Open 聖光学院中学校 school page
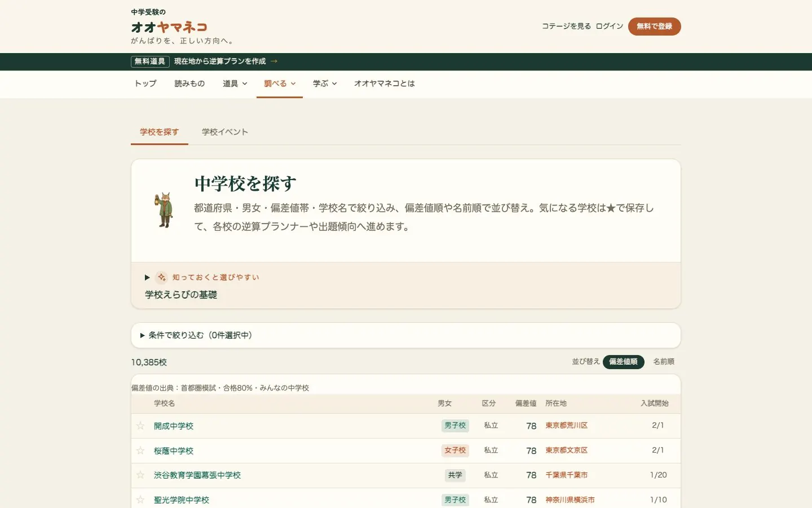 182,500
